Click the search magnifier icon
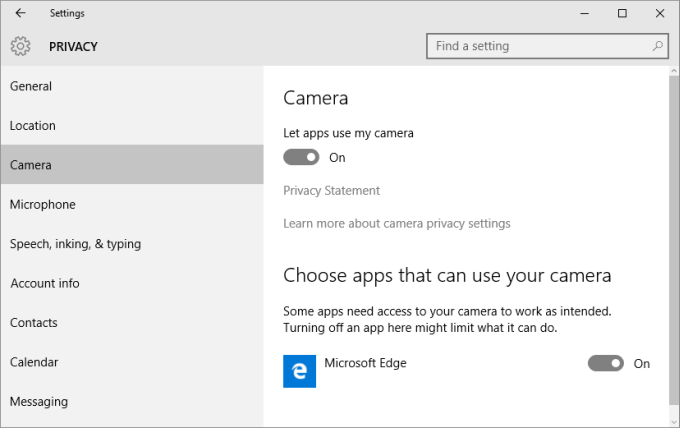Viewport: 680px width, 428px height. (658, 46)
